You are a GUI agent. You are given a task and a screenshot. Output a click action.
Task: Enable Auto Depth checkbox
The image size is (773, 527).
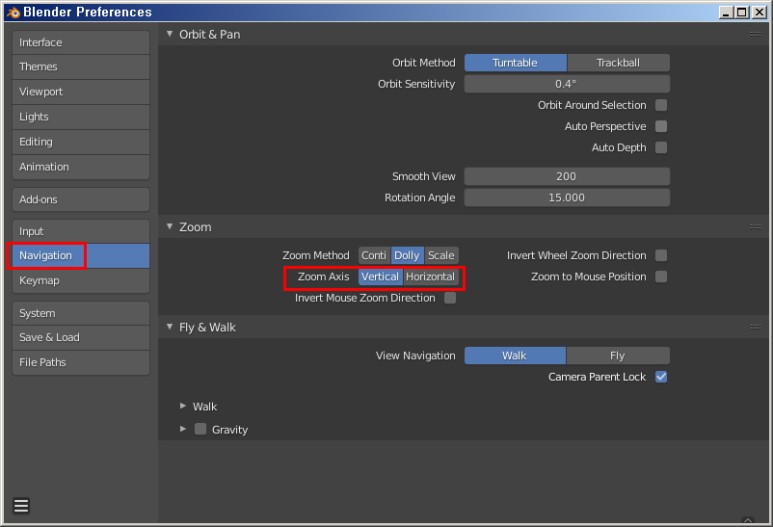[x=661, y=147]
